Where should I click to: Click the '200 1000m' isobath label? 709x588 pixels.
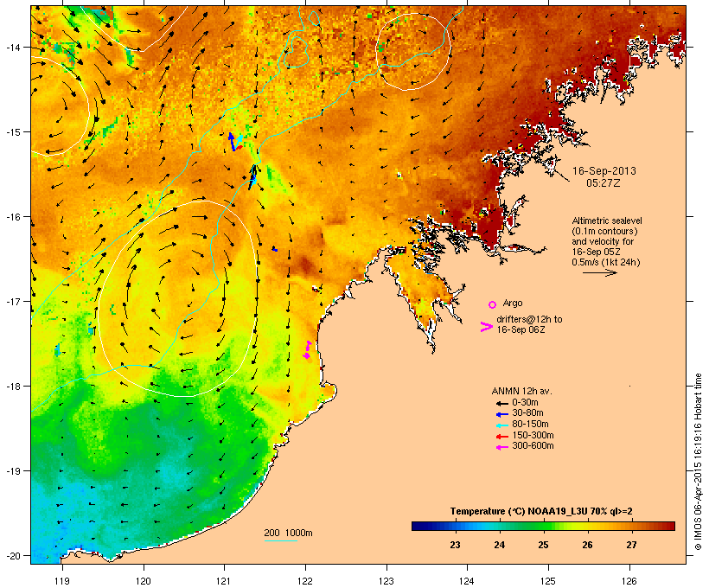pos(288,533)
